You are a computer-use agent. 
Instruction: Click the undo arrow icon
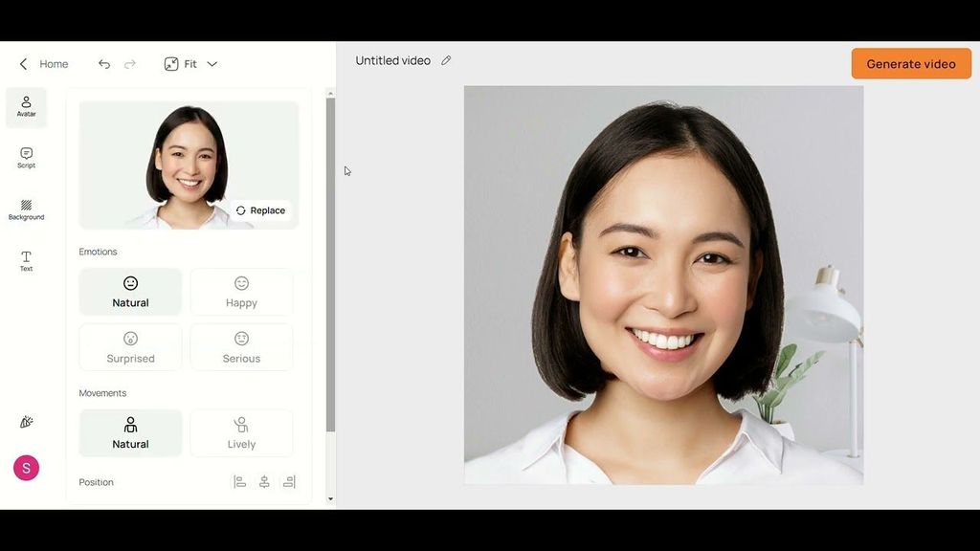tap(104, 64)
